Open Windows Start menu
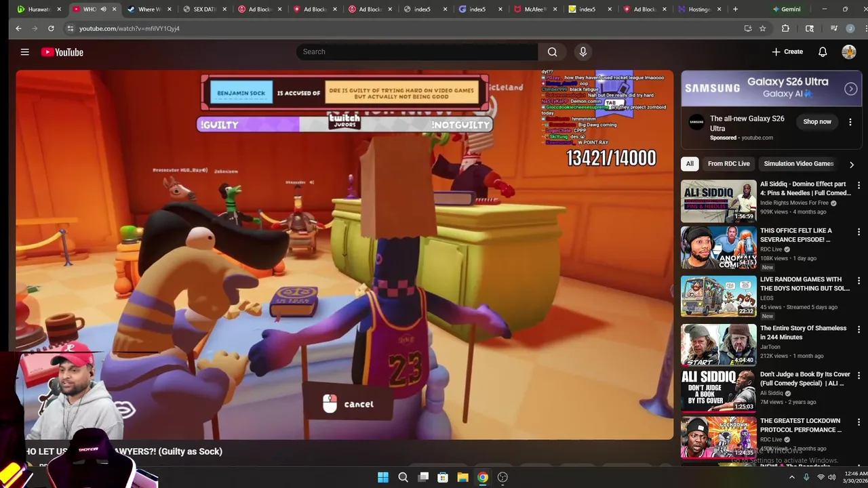The image size is (868, 488). point(383,477)
